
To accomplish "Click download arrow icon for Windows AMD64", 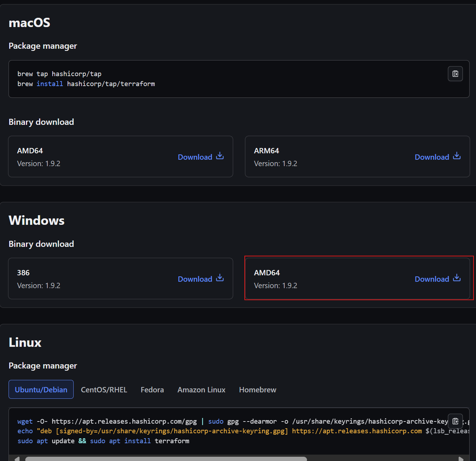I will point(457,278).
